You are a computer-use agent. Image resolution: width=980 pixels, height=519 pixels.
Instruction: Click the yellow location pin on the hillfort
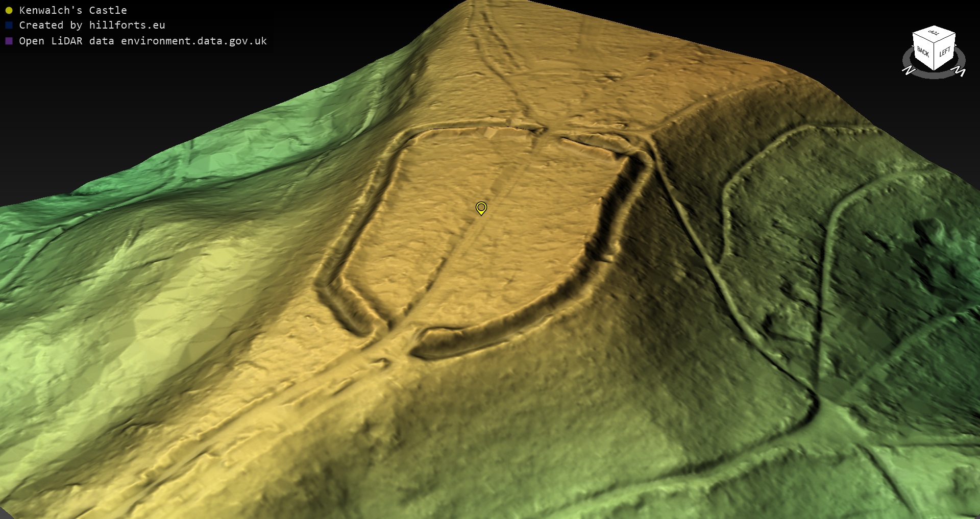pos(481,208)
